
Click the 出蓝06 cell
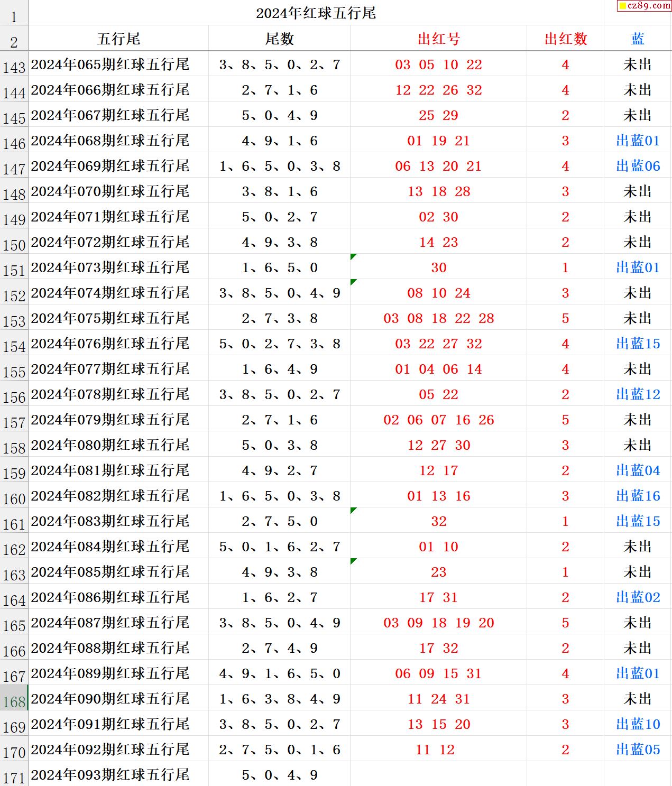638,166
